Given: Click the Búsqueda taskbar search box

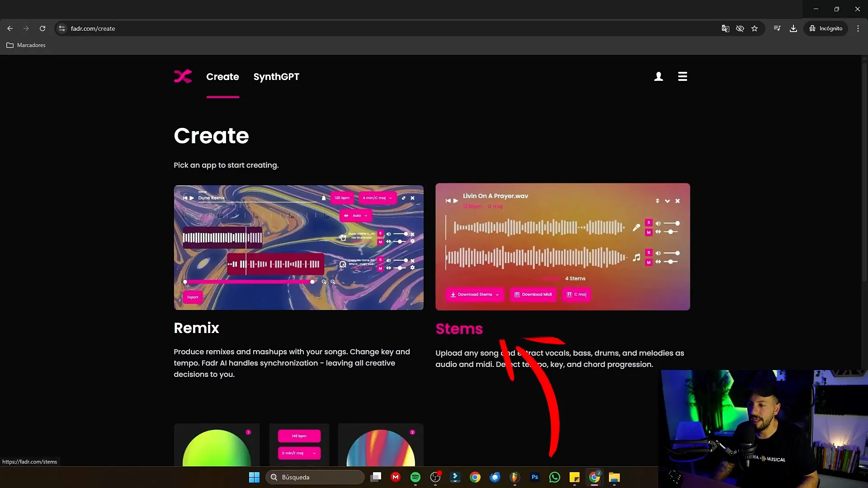Looking at the screenshot, I should 315,477.
